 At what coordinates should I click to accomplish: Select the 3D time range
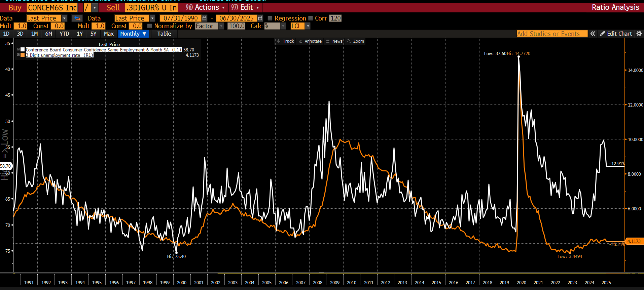pos(20,34)
